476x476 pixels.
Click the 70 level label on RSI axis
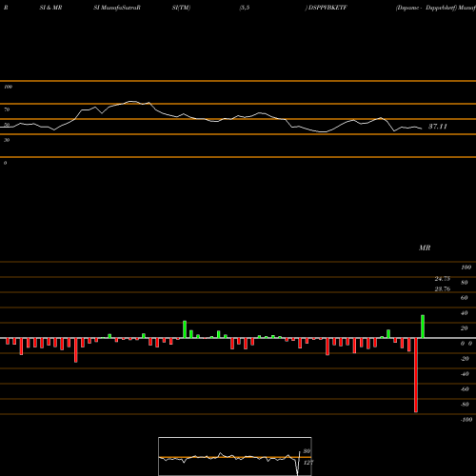pyautogui.click(x=7, y=109)
